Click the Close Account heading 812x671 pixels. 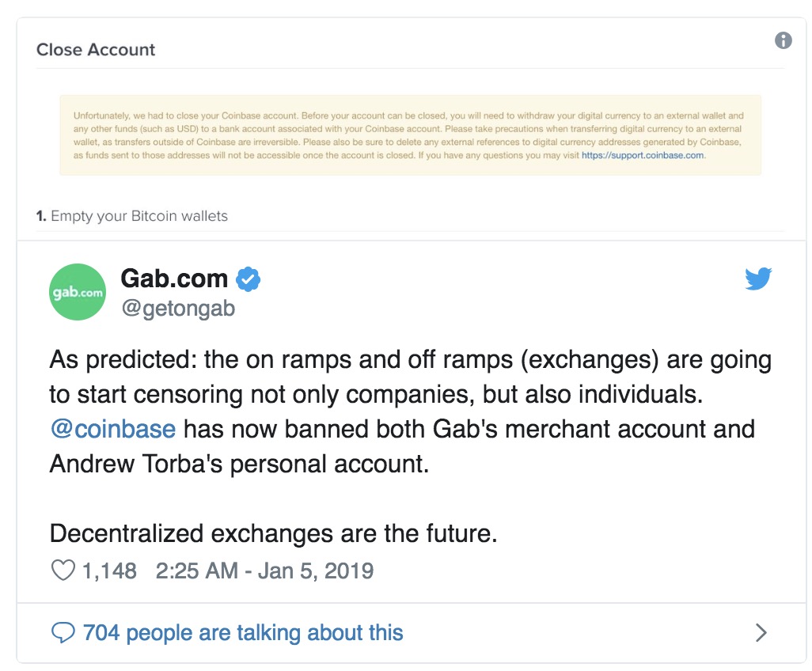point(96,50)
